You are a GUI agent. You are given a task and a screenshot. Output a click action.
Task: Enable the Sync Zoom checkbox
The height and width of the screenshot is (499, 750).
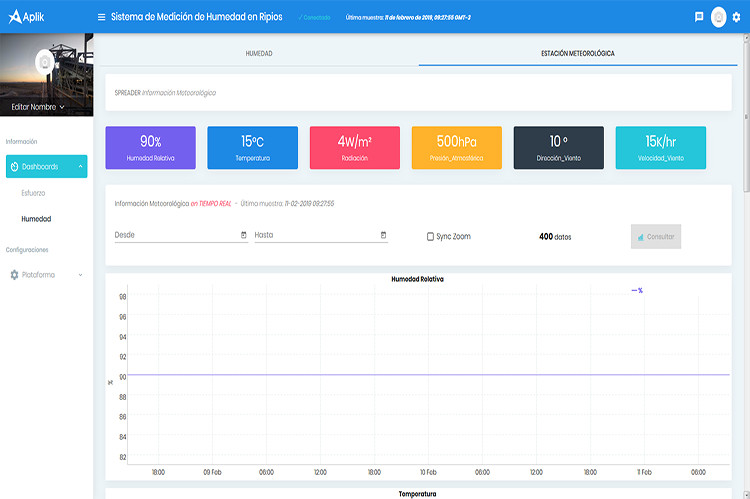[430, 237]
